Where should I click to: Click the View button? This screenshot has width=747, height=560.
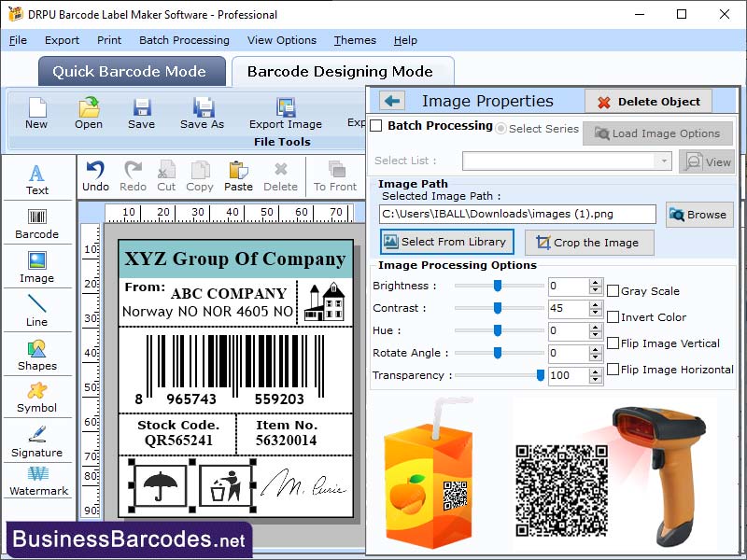[x=707, y=161]
